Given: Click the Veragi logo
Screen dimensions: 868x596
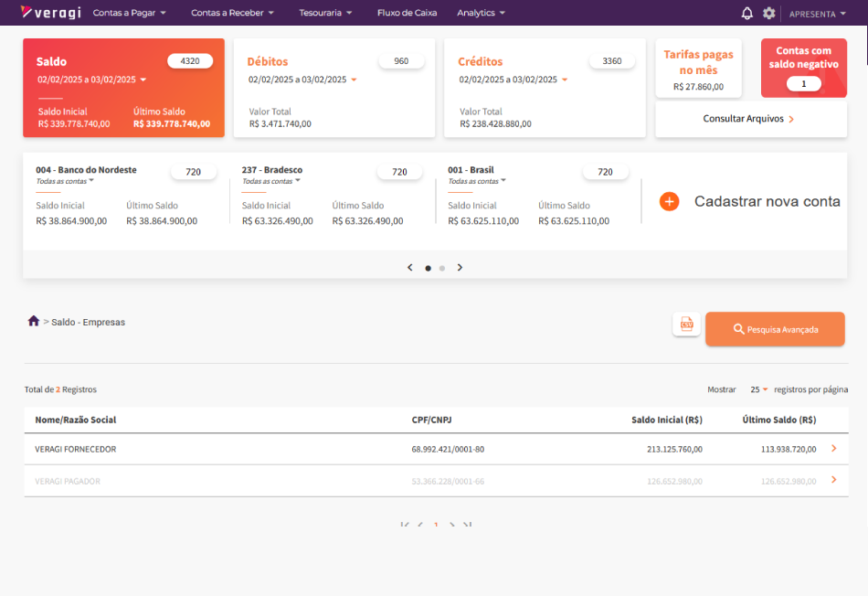Looking at the screenshot, I should 50,13.
